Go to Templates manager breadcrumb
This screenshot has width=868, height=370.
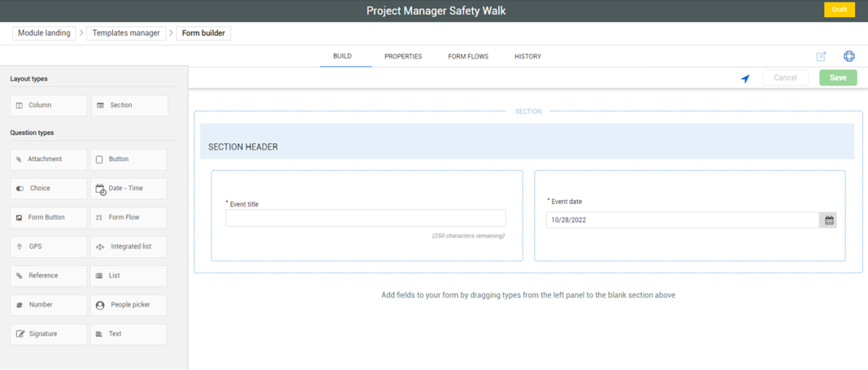[126, 33]
